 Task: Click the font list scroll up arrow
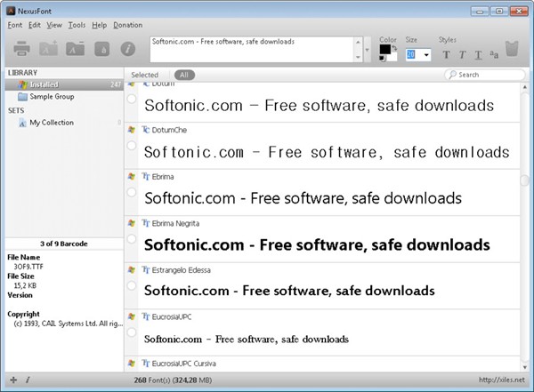tap(524, 87)
